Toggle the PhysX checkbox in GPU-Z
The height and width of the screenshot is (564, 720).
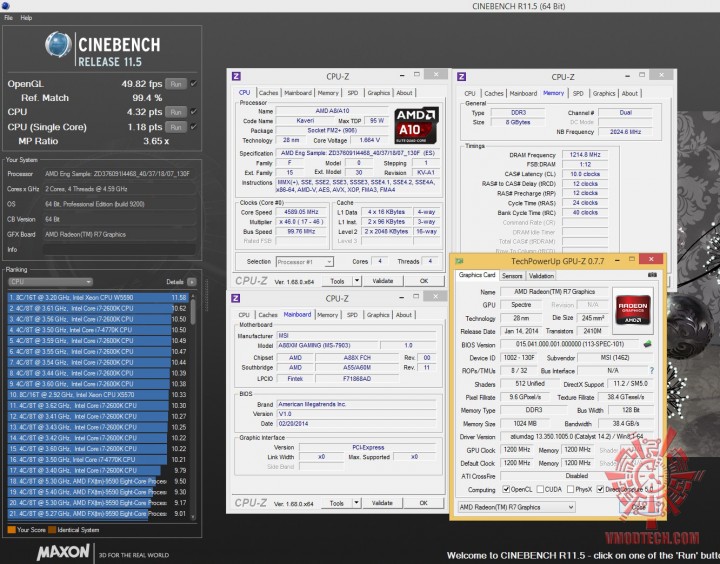[x=570, y=489]
